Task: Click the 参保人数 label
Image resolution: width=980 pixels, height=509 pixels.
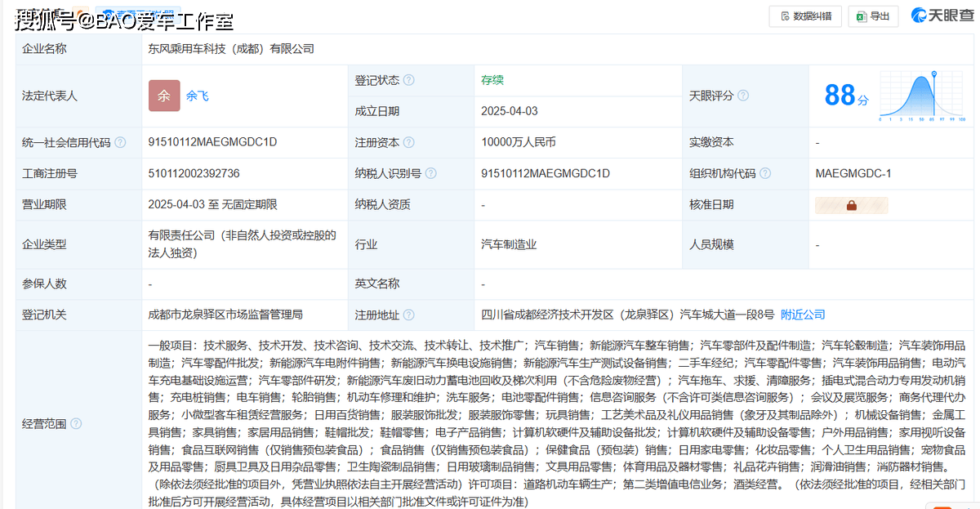Action: click(x=44, y=284)
